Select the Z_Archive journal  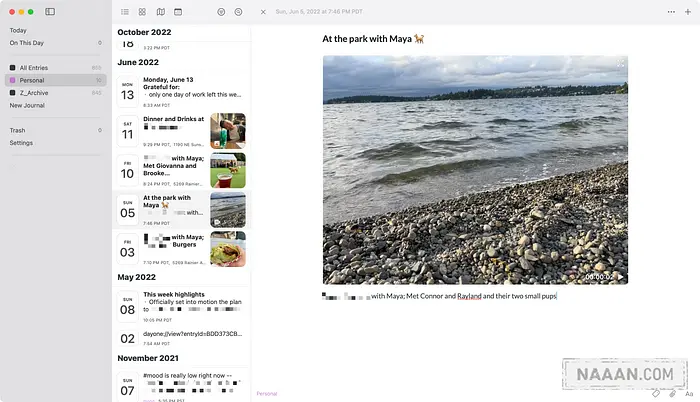[x=34, y=92]
